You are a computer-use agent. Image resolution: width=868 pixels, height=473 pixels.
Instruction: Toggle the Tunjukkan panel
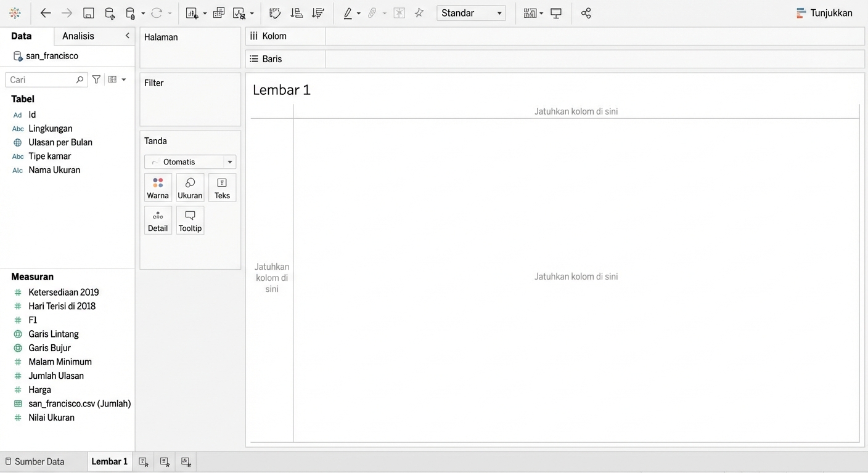824,13
